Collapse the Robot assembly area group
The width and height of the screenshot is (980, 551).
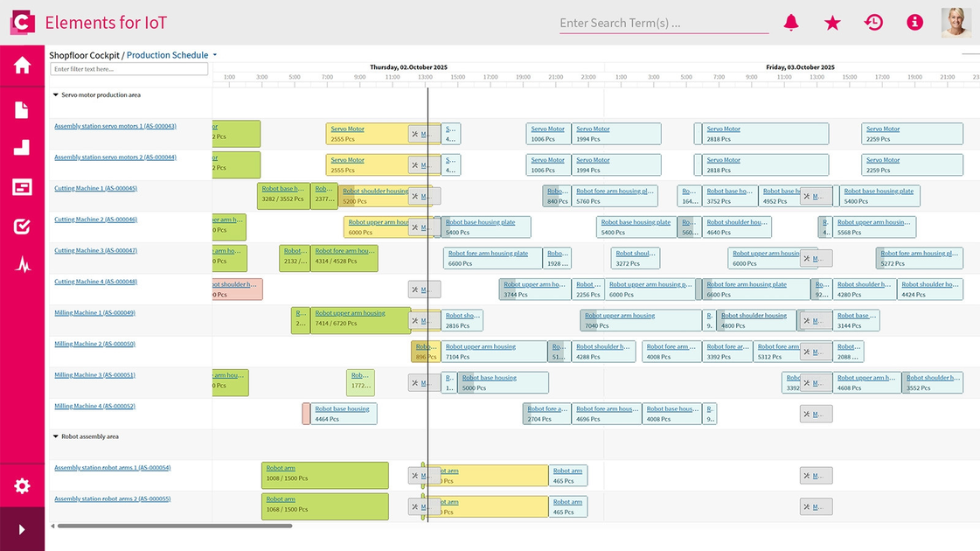click(56, 436)
